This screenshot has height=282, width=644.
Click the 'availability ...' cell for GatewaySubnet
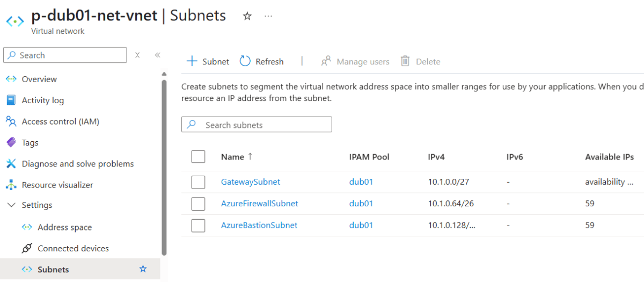point(609,182)
